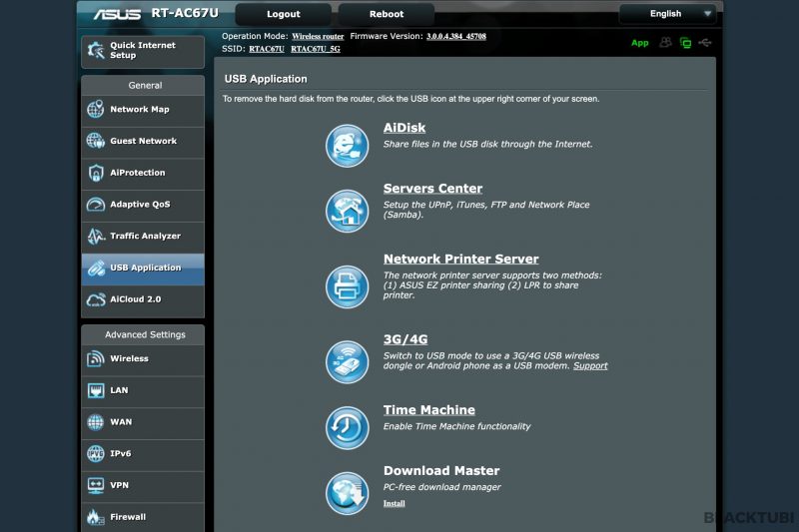This screenshot has width=799, height=532.
Task: Click the Wireless signal icon in sidebar
Action: point(95,358)
